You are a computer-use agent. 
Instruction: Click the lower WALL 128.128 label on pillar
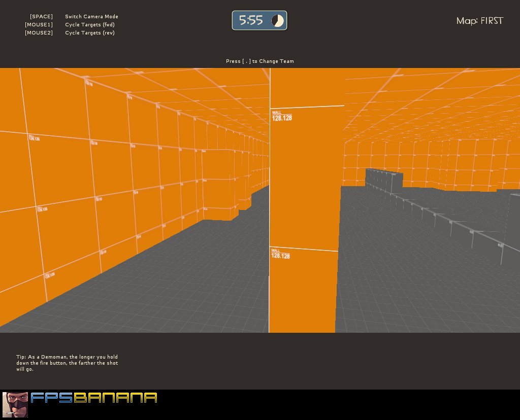pyautogui.click(x=280, y=254)
